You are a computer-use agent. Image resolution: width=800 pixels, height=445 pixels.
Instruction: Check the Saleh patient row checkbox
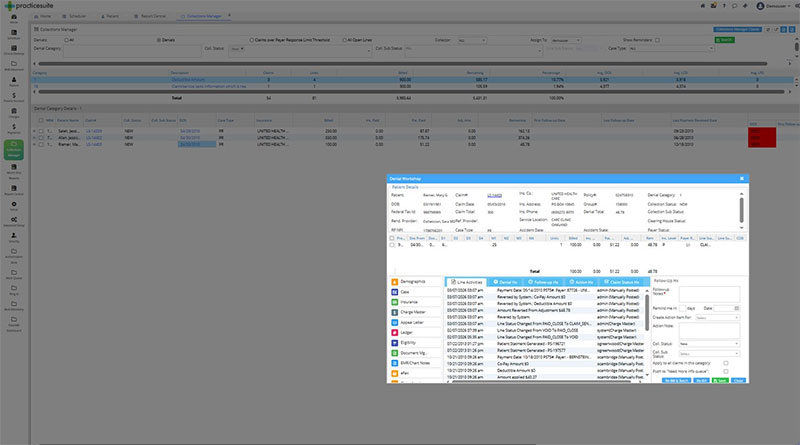pyautogui.click(x=41, y=131)
